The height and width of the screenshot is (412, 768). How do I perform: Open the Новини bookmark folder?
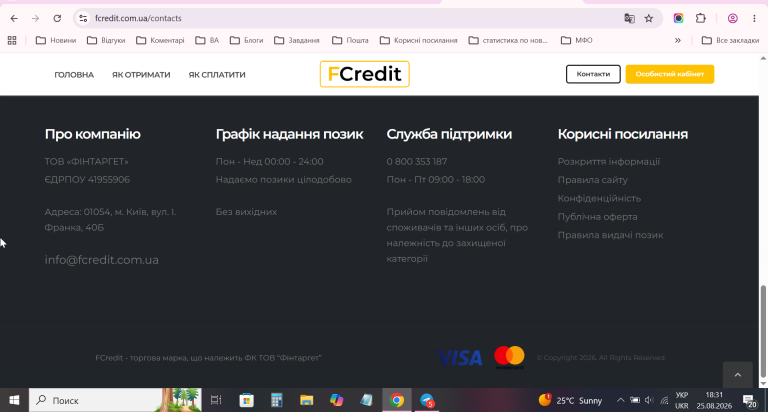click(x=56, y=40)
